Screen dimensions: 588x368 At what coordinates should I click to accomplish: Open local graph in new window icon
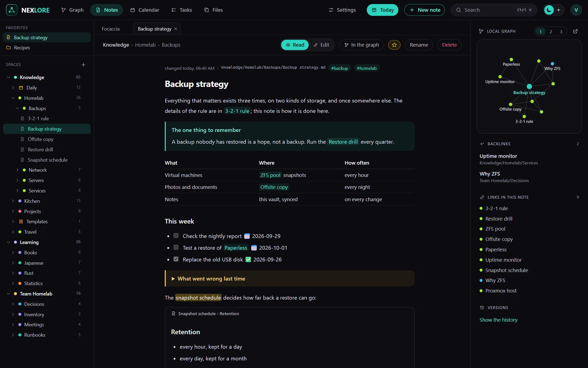[x=575, y=31]
